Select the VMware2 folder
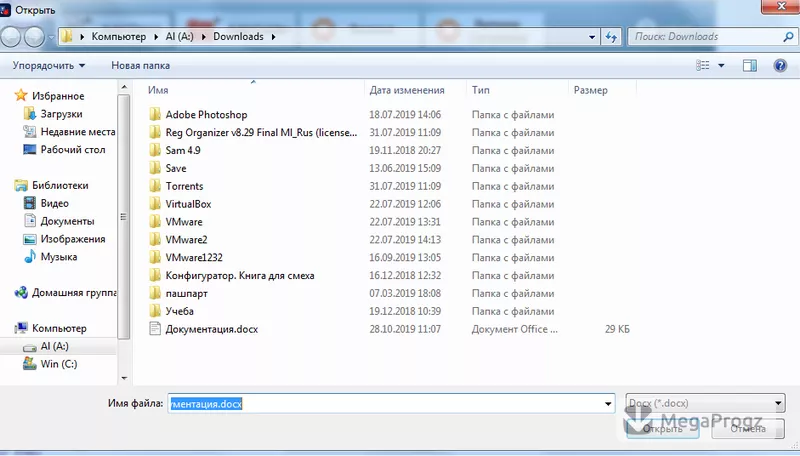Viewport: 800px width, 456px height. [187, 239]
